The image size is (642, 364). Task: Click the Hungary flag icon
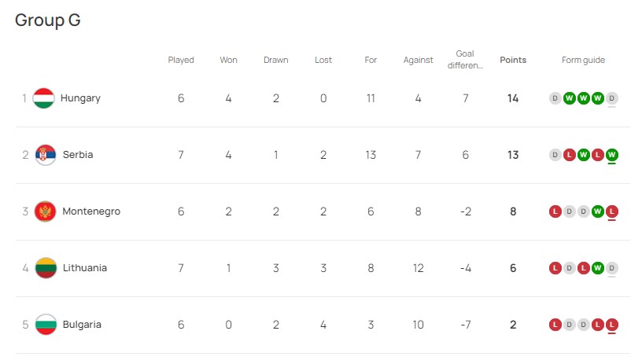(x=44, y=98)
